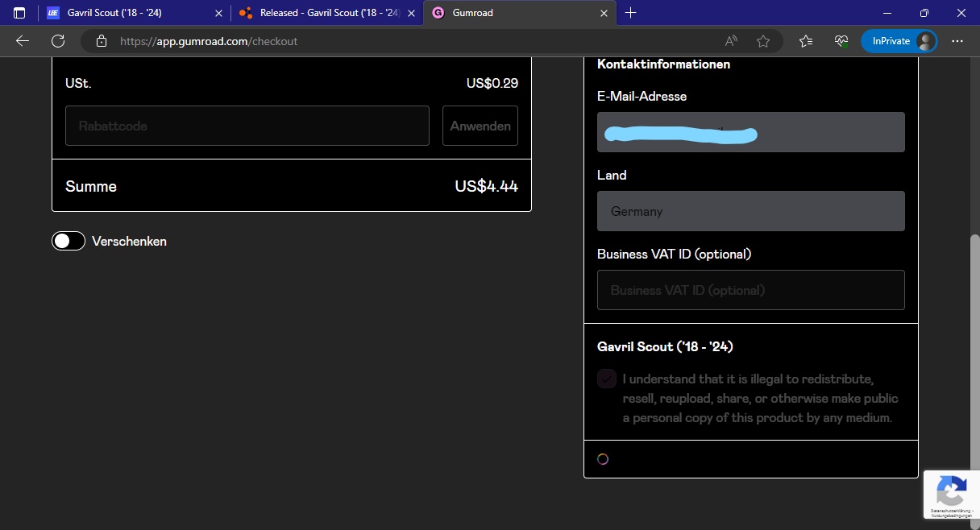Screen dimensions: 980x530
Task: Open the Favorites list icon
Action: tap(806, 41)
